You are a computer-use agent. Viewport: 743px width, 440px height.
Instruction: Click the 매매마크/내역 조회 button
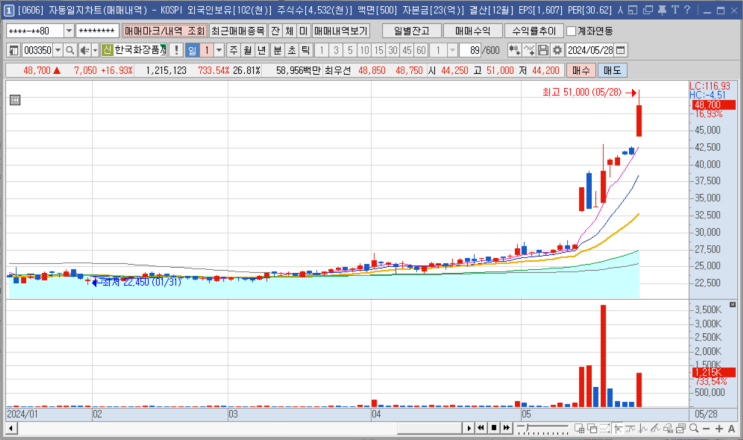pos(164,31)
